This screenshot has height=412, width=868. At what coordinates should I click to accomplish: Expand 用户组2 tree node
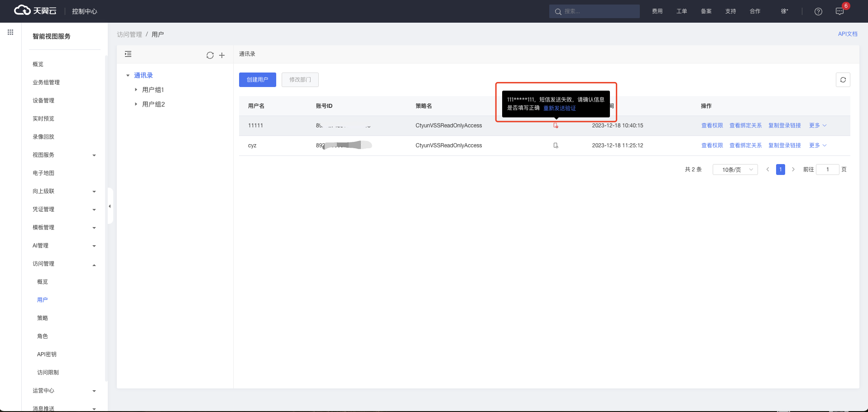(136, 104)
